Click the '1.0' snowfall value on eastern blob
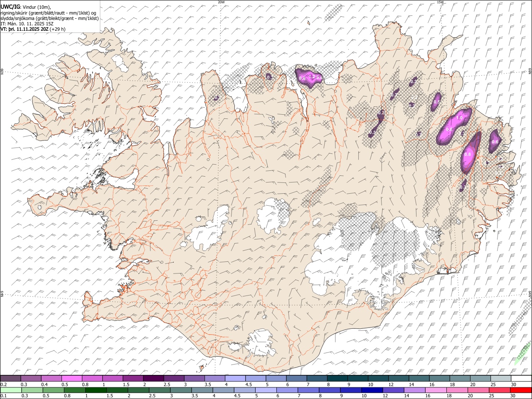The height and width of the screenshot is (399, 532). pos(459,118)
